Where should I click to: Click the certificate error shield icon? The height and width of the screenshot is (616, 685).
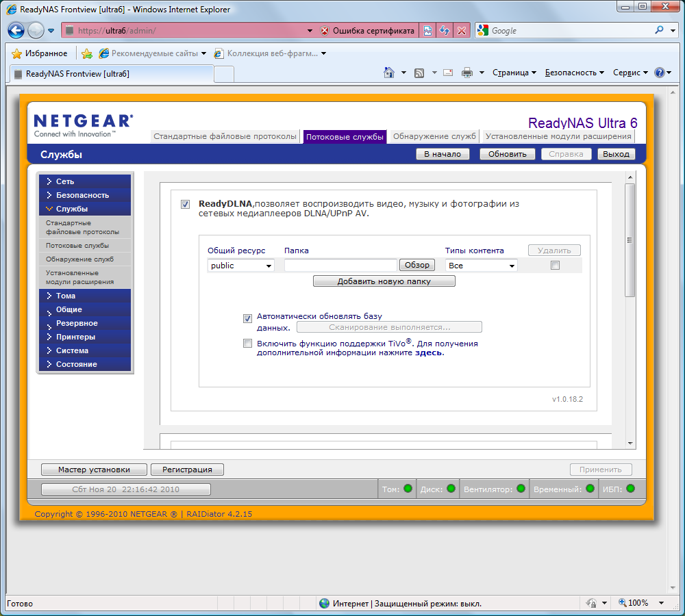coord(325,31)
